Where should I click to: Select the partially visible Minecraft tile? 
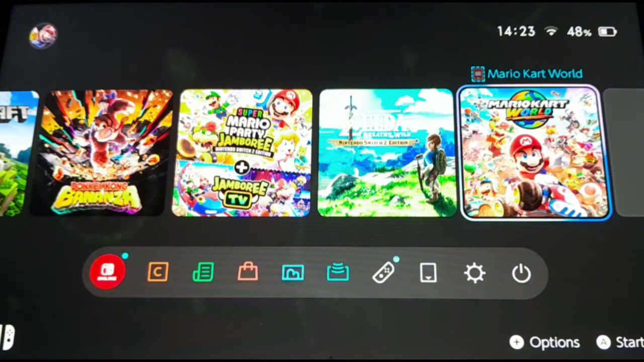coord(19,154)
